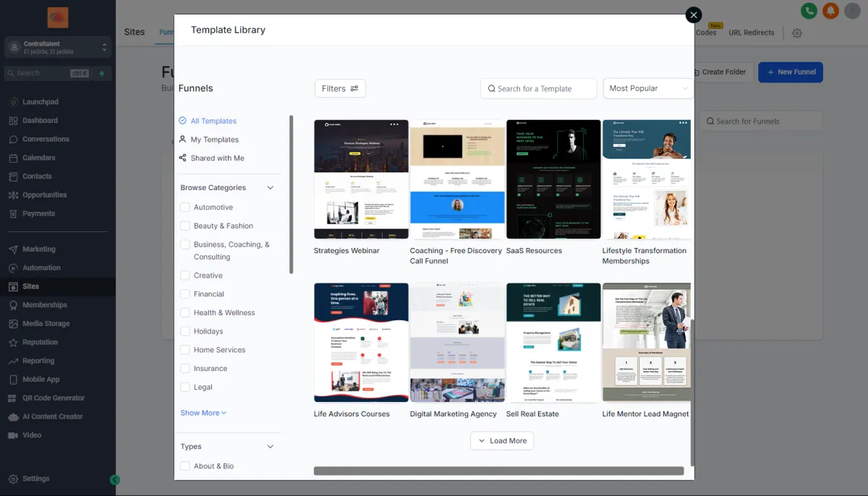The image size is (868, 496).
Task: Open the SaaS Resources template thumbnail
Action: coord(553,179)
